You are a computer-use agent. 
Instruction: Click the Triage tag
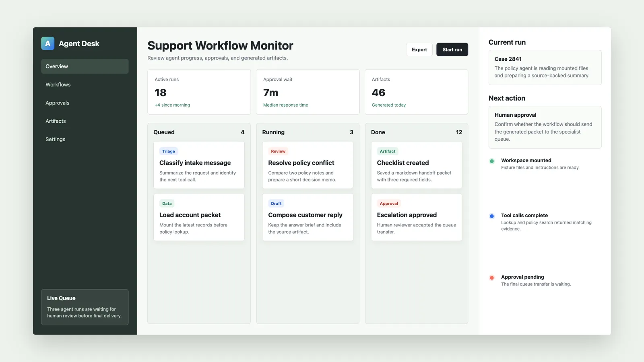tap(169, 151)
